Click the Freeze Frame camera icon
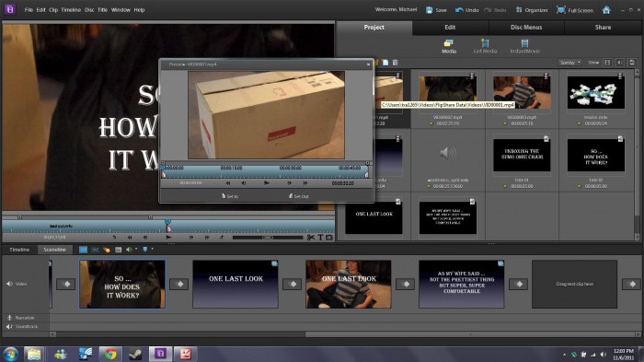Viewport: 644px width, 362px height. pyautogui.click(x=329, y=238)
